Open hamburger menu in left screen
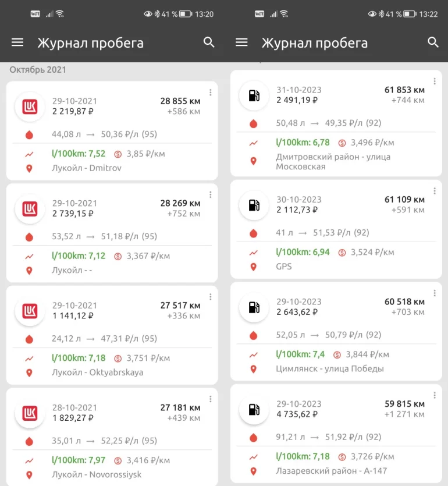Image resolution: width=448 pixels, height=486 pixels. point(17,42)
